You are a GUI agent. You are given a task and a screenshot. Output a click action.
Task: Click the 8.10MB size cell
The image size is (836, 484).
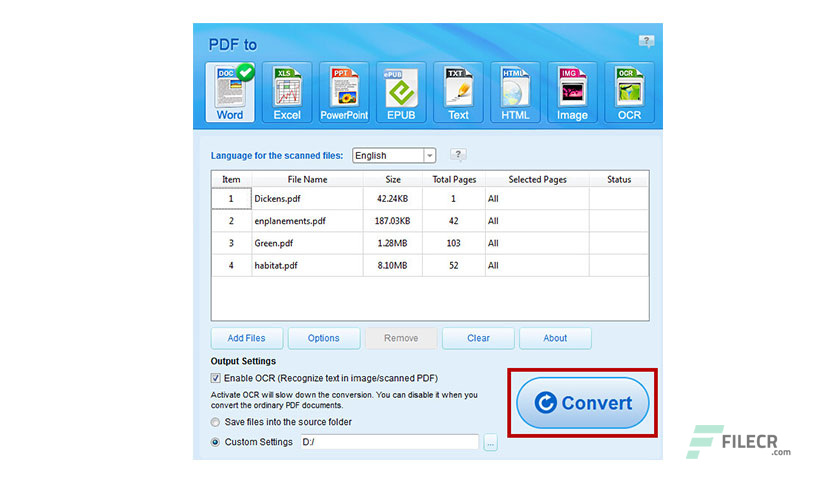pos(393,265)
